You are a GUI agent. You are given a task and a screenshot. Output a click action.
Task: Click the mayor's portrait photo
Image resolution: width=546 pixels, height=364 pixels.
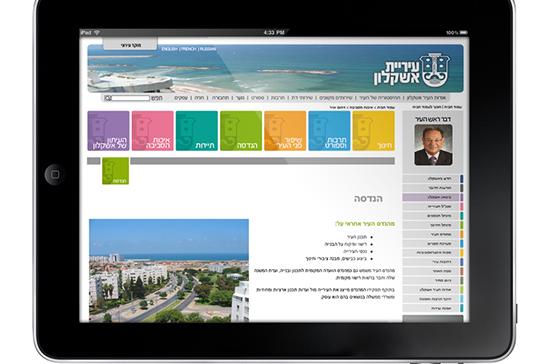pos(433,145)
